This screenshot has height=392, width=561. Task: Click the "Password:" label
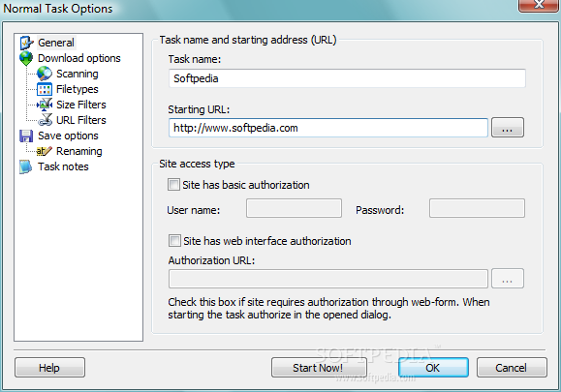[380, 210]
